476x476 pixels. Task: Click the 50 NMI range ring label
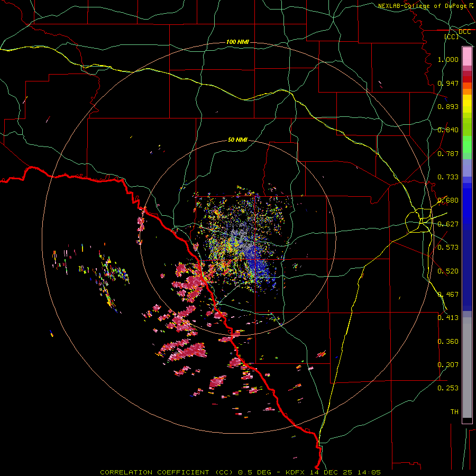[x=237, y=140]
